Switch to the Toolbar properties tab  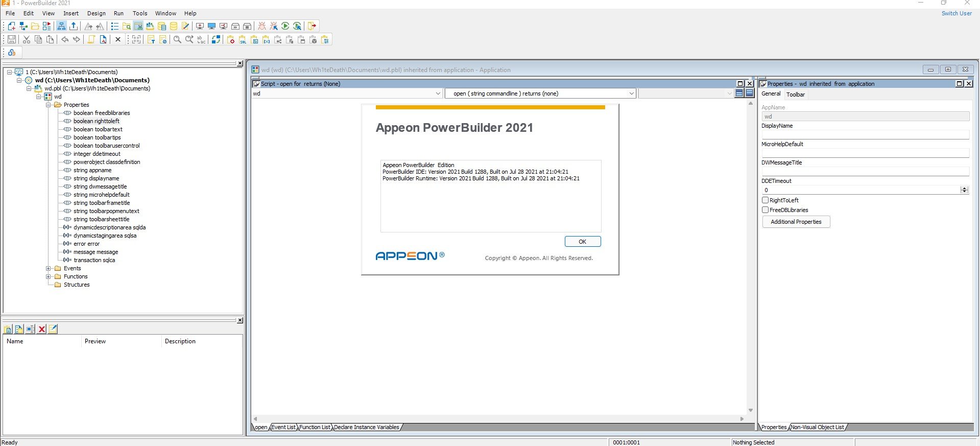(x=795, y=95)
